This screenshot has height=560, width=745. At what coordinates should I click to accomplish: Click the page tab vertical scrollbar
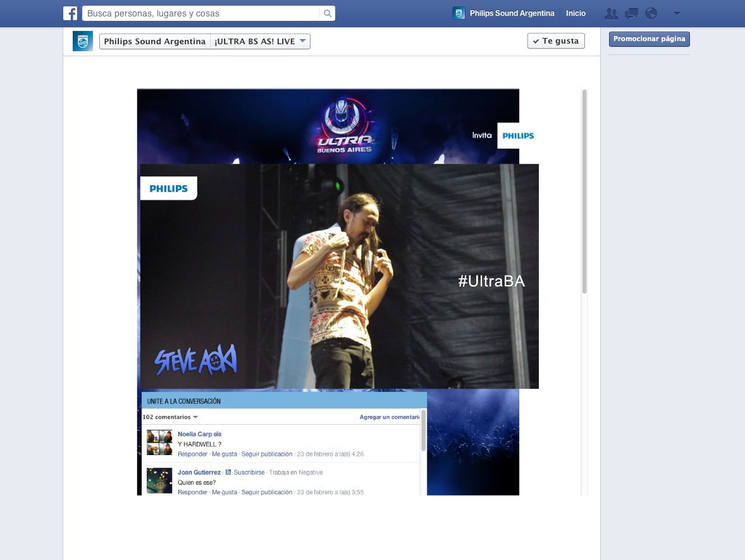pyautogui.click(x=584, y=192)
